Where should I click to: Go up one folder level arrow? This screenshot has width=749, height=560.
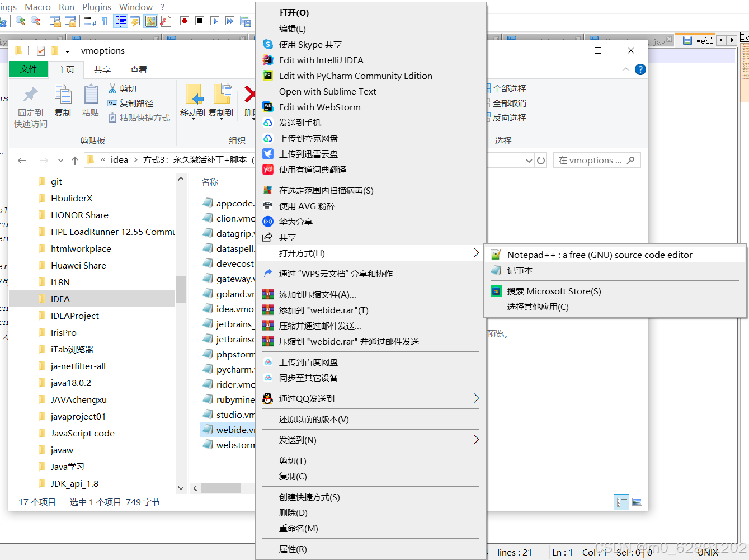point(75,161)
